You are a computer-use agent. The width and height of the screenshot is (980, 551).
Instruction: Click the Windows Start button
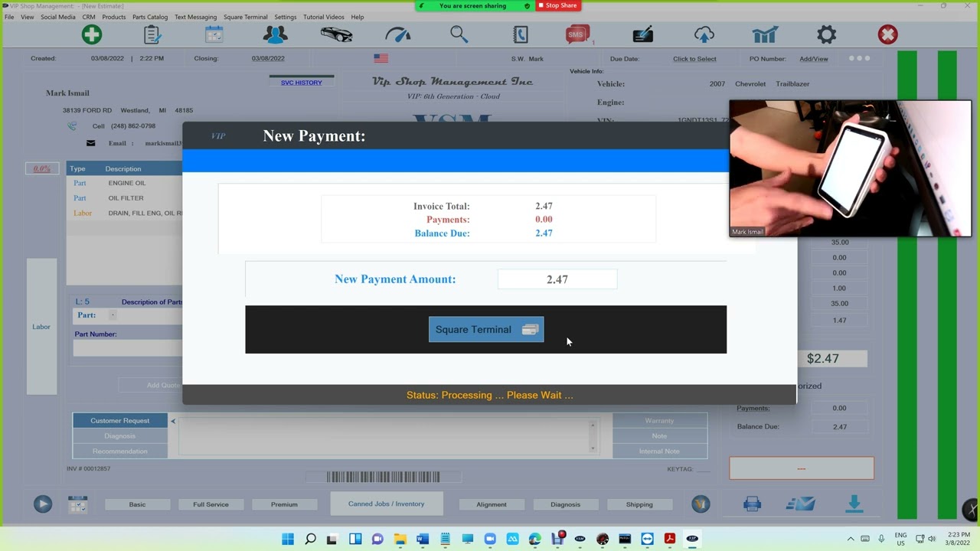click(288, 539)
